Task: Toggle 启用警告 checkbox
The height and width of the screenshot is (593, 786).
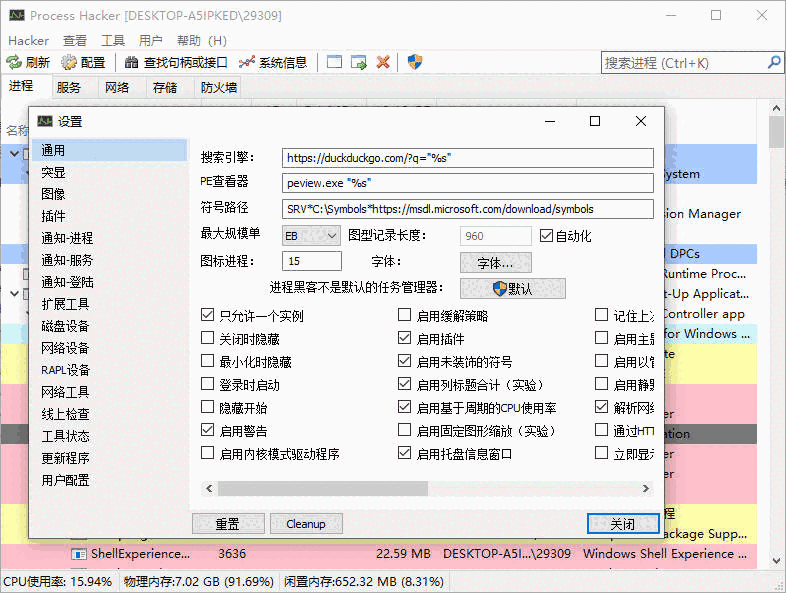Action: click(x=207, y=430)
